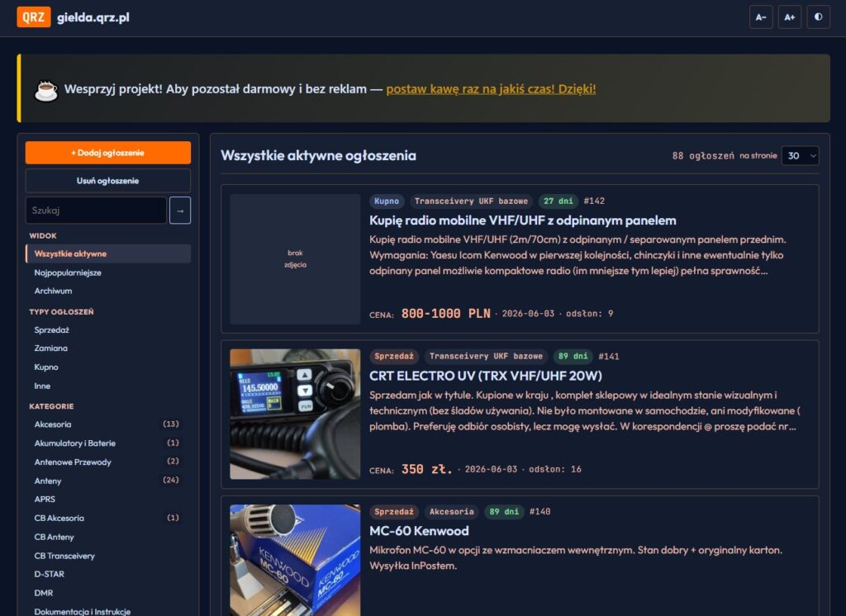Open 'Kupię radio mobilne VHF/UHF' listing title
Image resolution: width=846 pixels, height=616 pixels.
point(523,220)
